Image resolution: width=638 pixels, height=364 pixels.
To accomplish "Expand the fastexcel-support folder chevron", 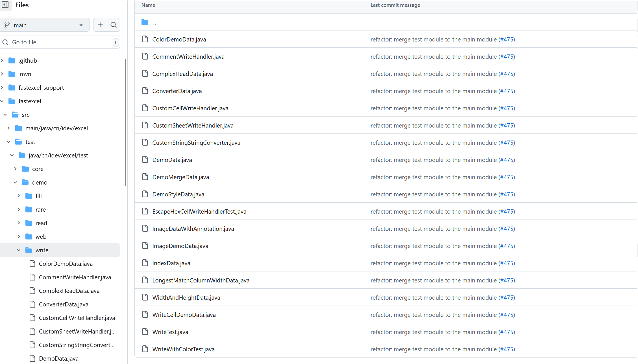I will [x=2, y=87].
